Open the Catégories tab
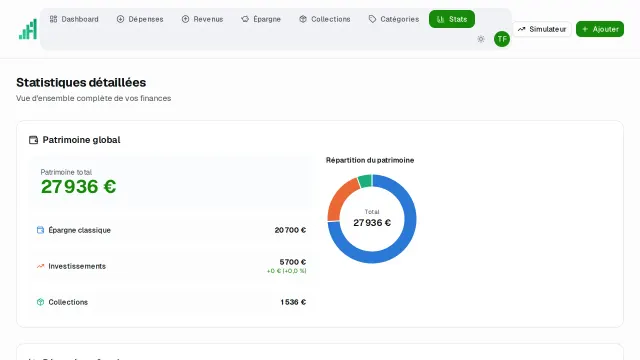This screenshot has height=360, width=640. (394, 19)
